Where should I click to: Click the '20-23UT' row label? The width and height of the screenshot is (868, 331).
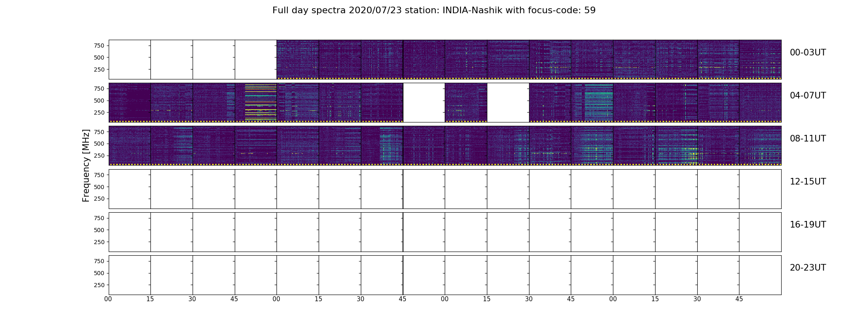(x=808, y=268)
